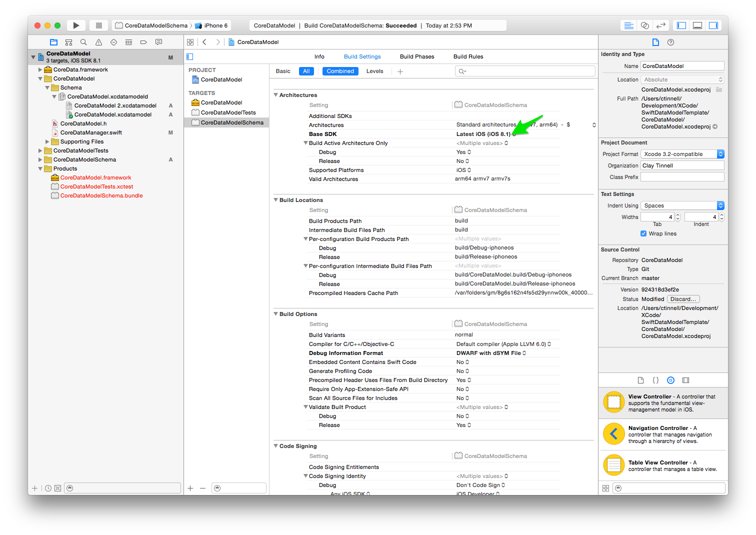Toggle the Wrap lines checkbox
Image resolution: width=756 pixels, height=535 pixels.
(x=643, y=233)
